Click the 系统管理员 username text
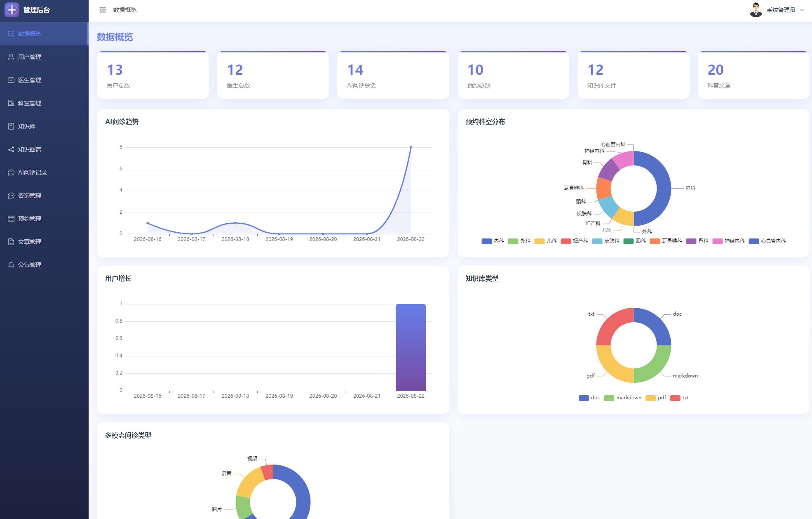 pyautogui.click(x=781, y=10)
